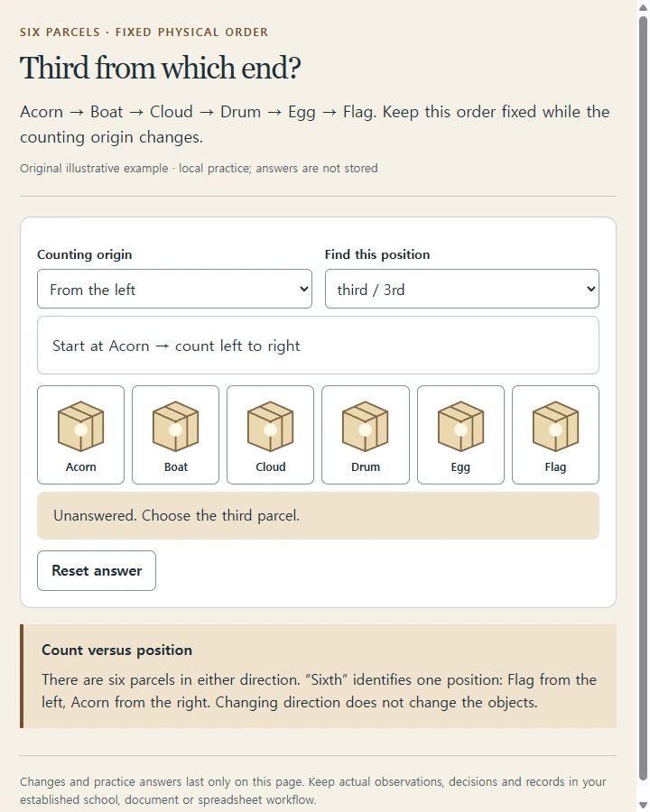Select the Cloud parcel box icon

[x=271, y=426]
